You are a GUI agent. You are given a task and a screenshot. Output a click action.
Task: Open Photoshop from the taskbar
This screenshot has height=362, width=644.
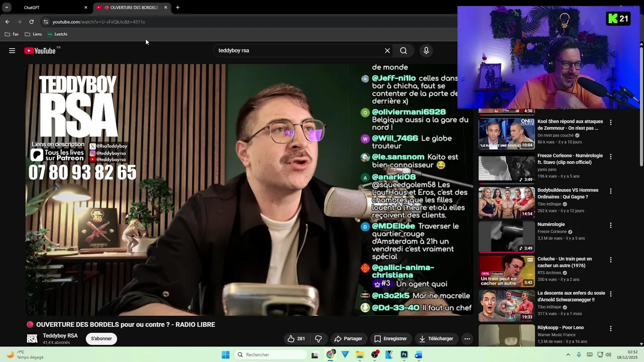(404, 355)
